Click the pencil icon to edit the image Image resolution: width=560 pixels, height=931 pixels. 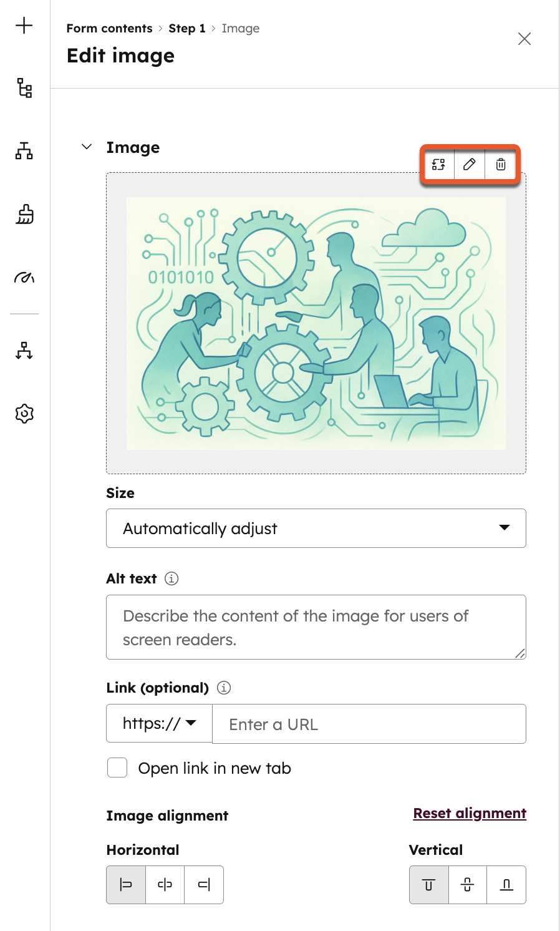470,165
